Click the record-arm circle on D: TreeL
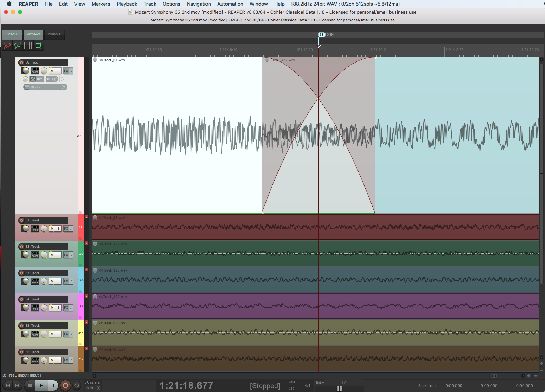 point(22,63)
